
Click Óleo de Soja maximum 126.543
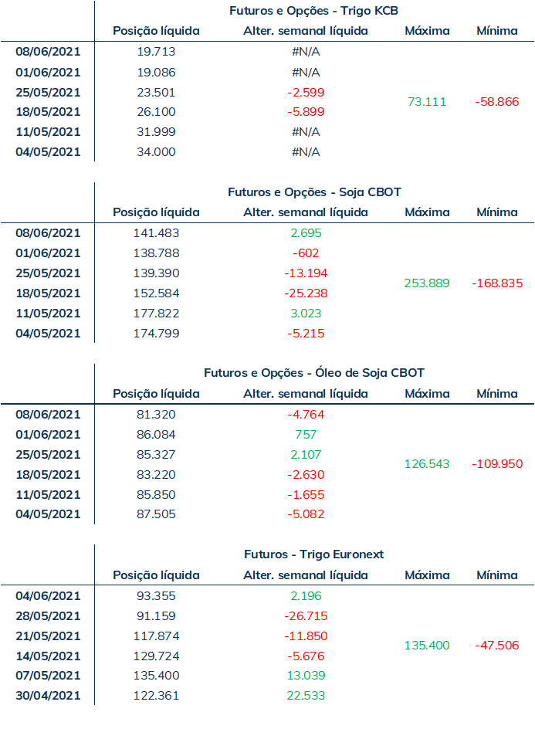427,464
